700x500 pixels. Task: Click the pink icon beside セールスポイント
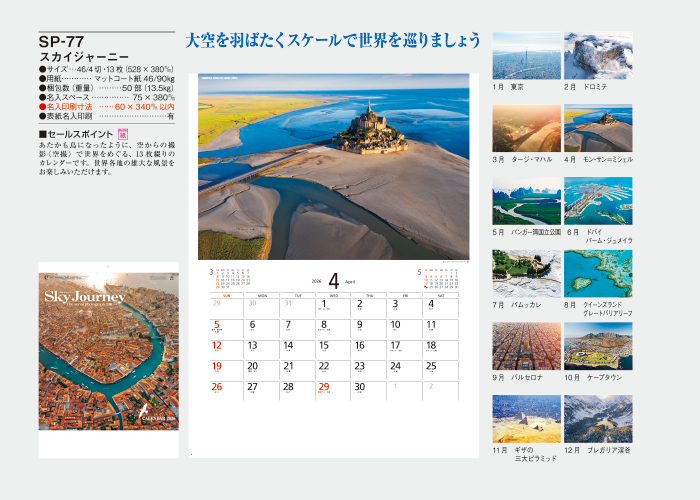pyautogui.click(x=123, y=133)
